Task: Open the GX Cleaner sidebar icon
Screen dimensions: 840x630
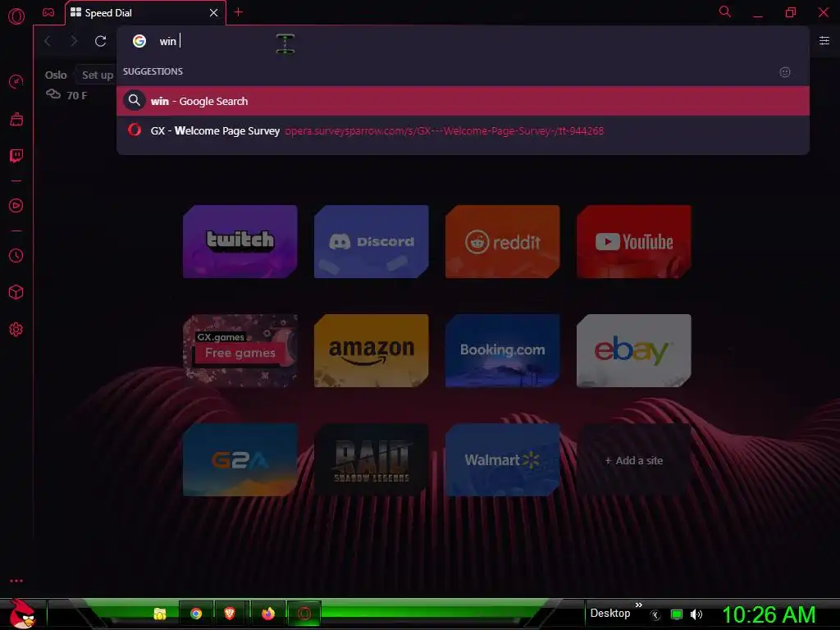Action: click(16, 119)
